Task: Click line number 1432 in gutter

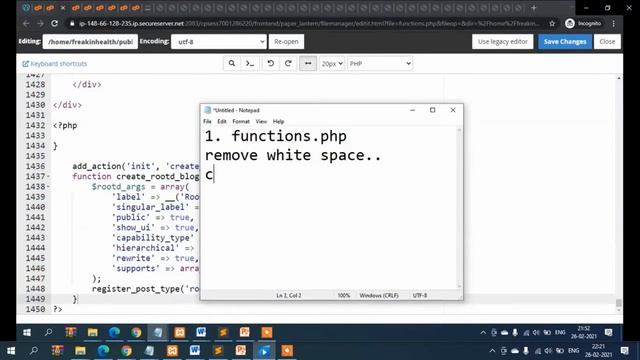Action: click(x=35, y=125)
